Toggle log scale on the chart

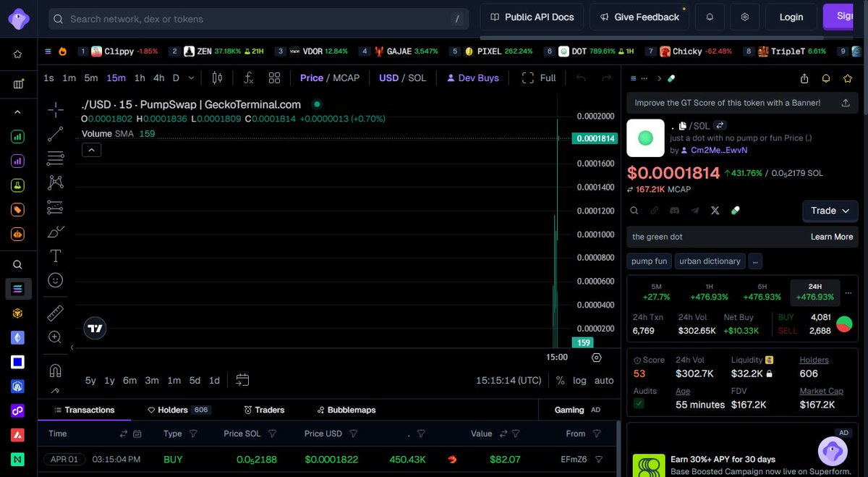580,380
